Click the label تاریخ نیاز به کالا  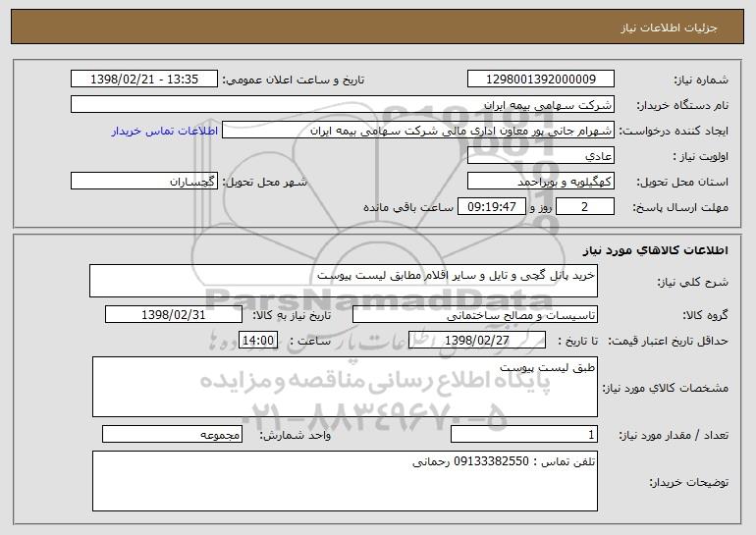[292, 315]
